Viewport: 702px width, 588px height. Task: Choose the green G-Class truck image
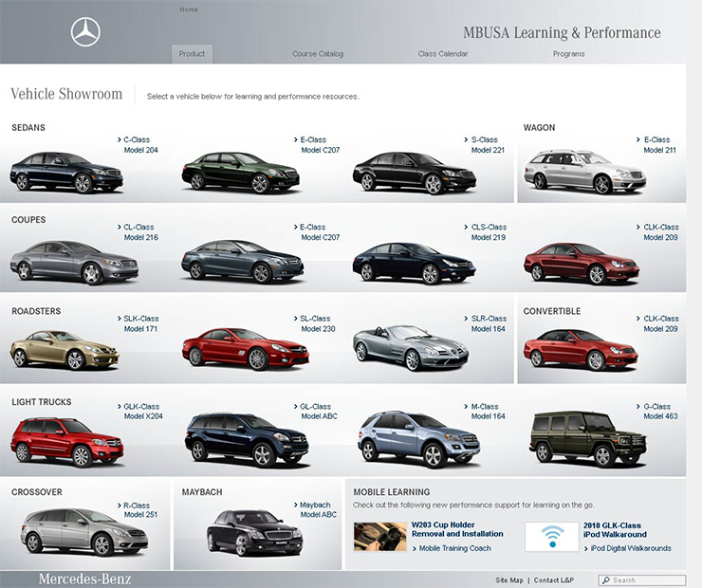(586, 438)
